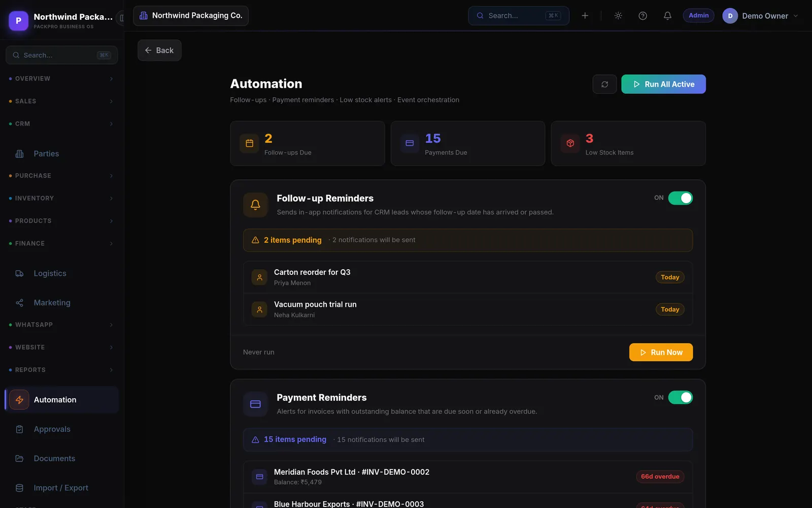Expand the Products sidebar section
Screen dimensions: 812x508
(x=61, y=221)
